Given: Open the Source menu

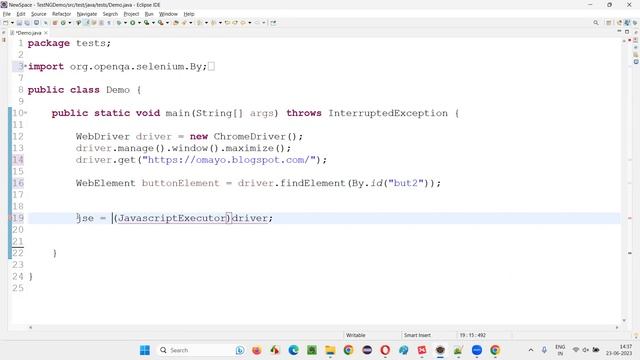Looking at the screenshot, I should click(39, 14).
